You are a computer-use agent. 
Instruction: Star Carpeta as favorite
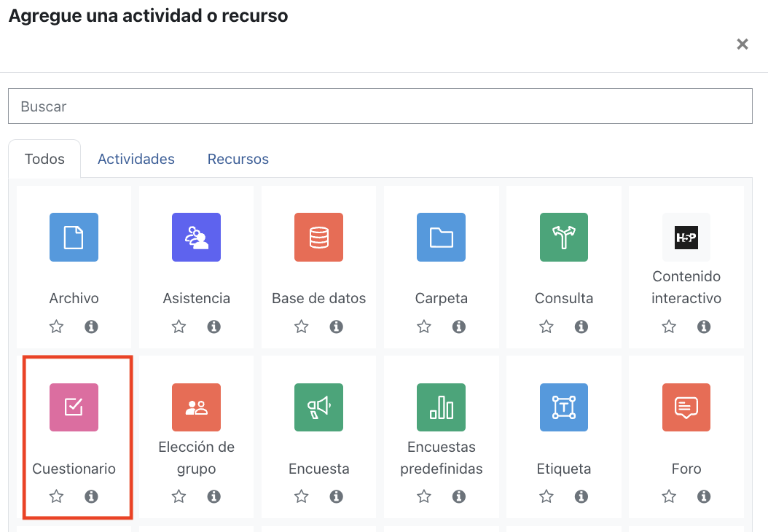(423, 326)
